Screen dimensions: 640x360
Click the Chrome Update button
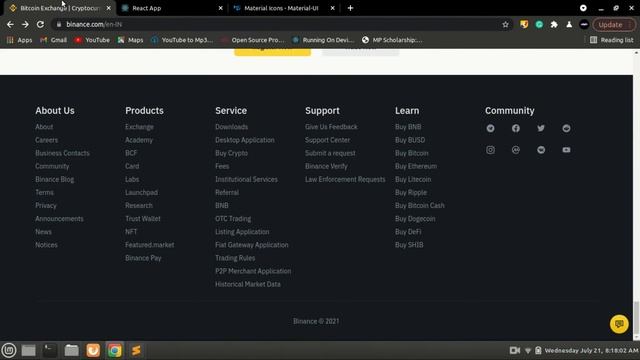pos(613,24)
